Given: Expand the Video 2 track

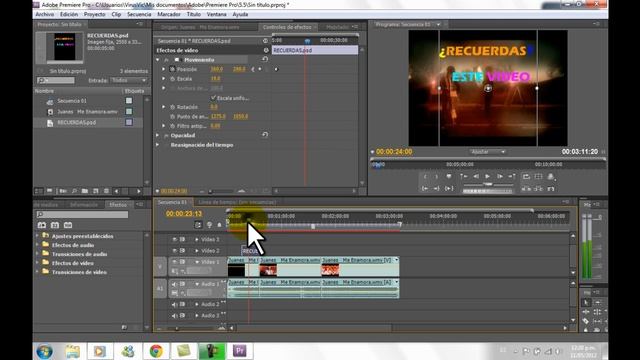Looking at the screenshot, I should click(197, 251).
